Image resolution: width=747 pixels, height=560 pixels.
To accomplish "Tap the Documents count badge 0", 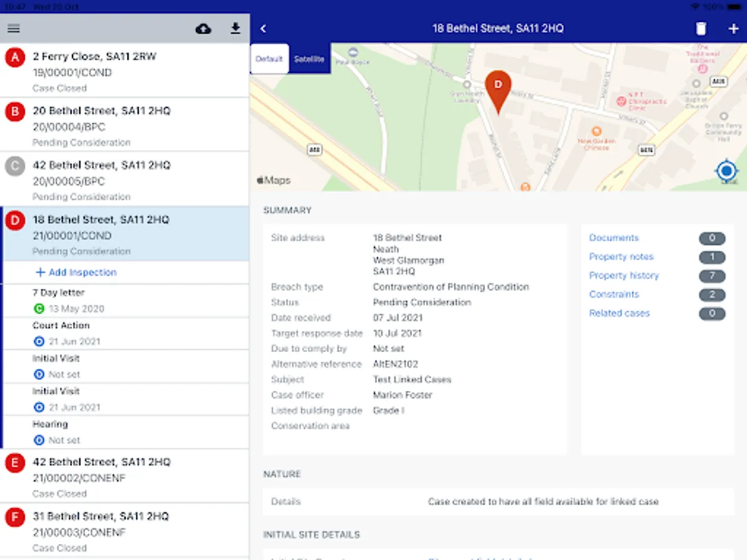I will [x=712, y=238].
